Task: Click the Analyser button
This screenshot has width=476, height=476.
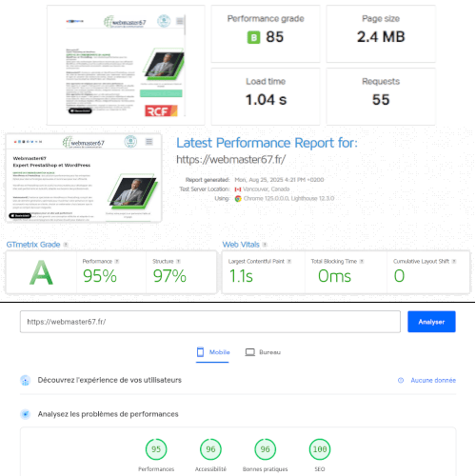Action: coord(431,322)
